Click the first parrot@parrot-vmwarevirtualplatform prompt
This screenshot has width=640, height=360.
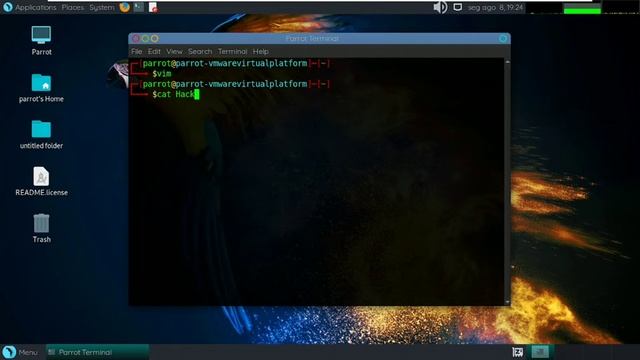224,63
